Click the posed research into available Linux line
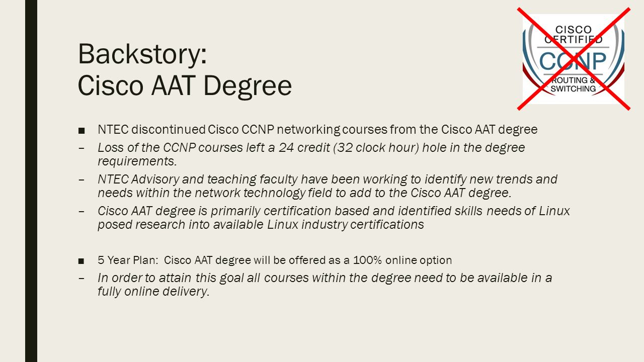Viewport: 644px width, 362px height. pyautogui.click(x=261, y=225)
